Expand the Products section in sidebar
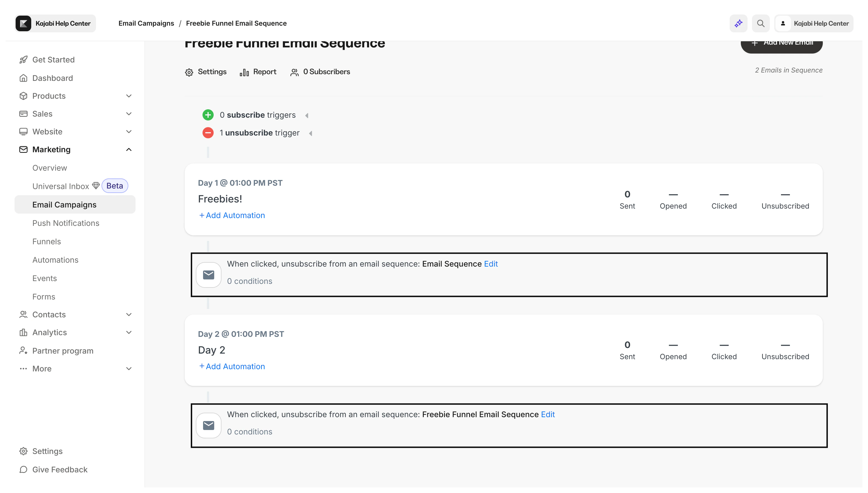The image size is (868, 493). [129, 96]
